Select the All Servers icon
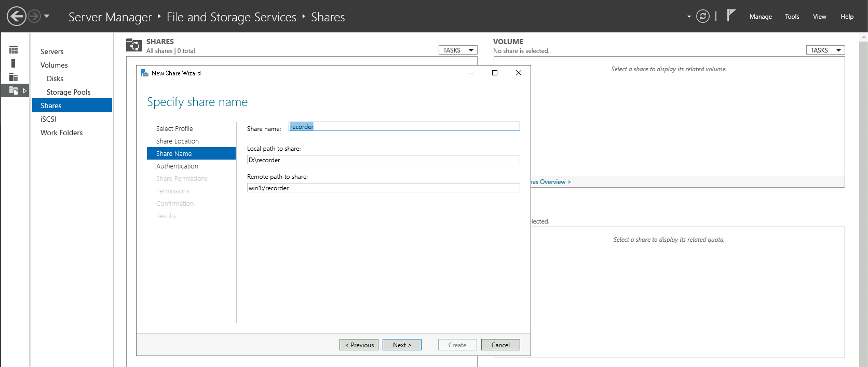This screenshot has height=367, width=868. 13,77
